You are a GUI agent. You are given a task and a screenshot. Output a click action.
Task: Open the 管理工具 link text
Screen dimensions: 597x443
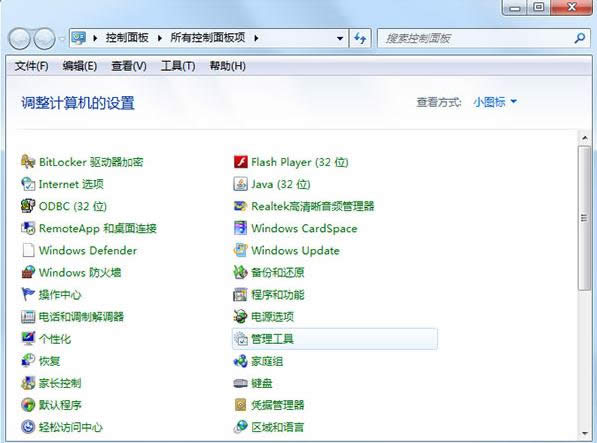pyautogui.click(x=273, y=338)
